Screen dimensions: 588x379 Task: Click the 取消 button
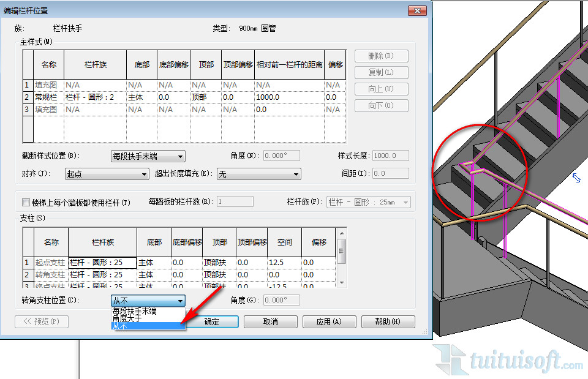[270, 321]
